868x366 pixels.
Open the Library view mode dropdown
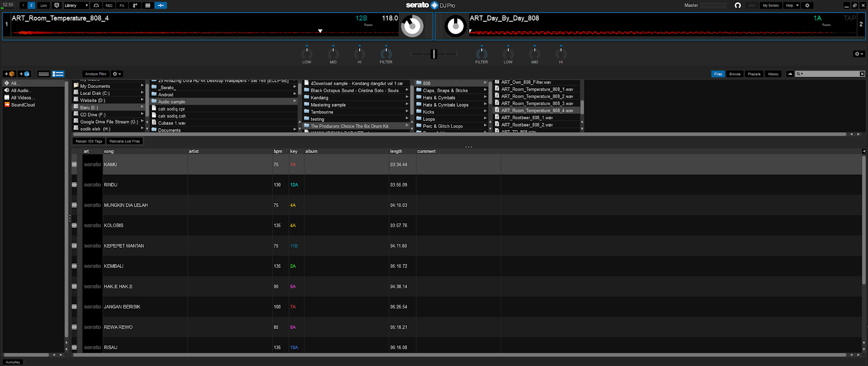(x=76, y=5)
